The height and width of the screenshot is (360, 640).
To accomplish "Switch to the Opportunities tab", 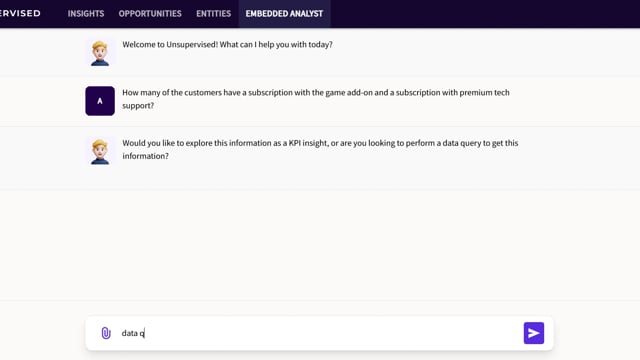I will pyautogui.click(x=150, y=13).
